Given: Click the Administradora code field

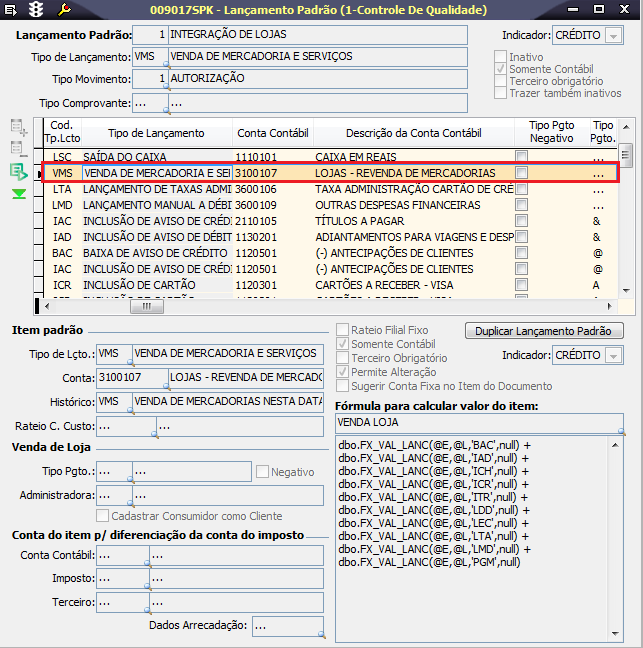Looking at the screenshot, I should tap(114, 495).
